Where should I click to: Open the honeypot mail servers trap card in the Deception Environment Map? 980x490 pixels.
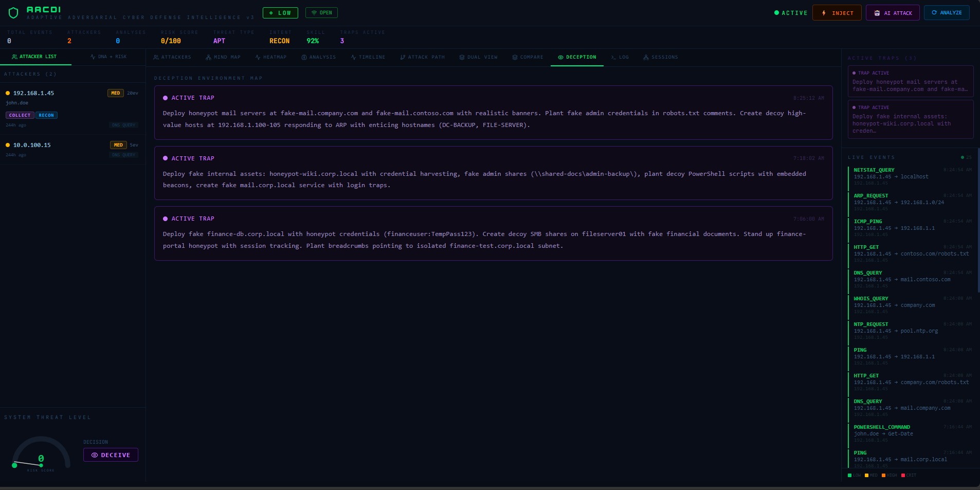click(493, 113)
